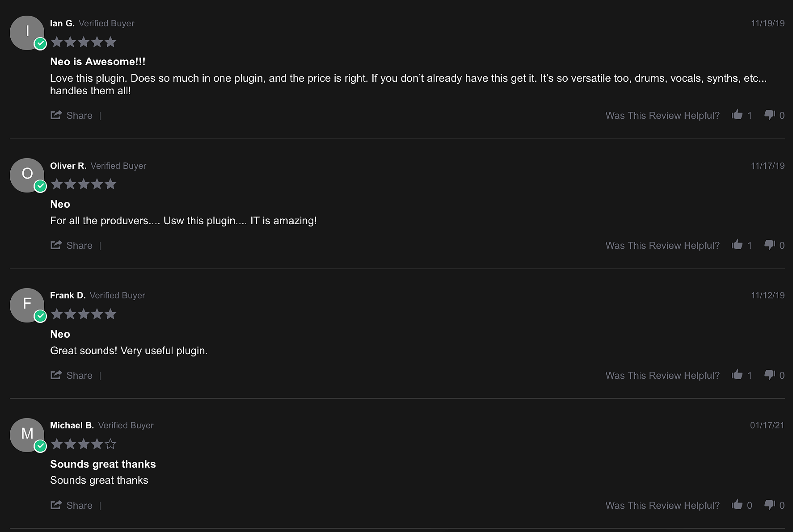Dislike Oliver R.'s review with thumbs down

point(770,245)
